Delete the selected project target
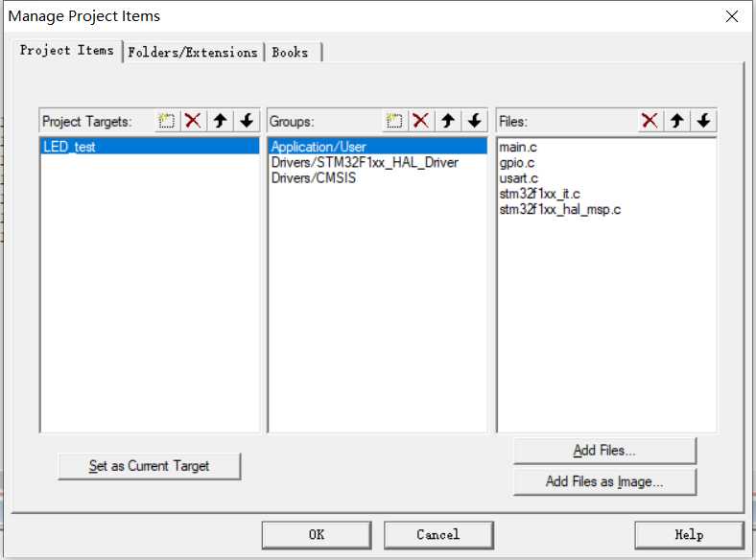The image size is (756, 560). click(x=193, y=121)
